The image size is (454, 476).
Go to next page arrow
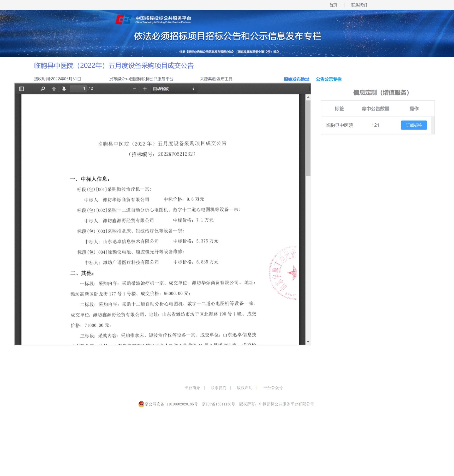[x=64, y=89]
